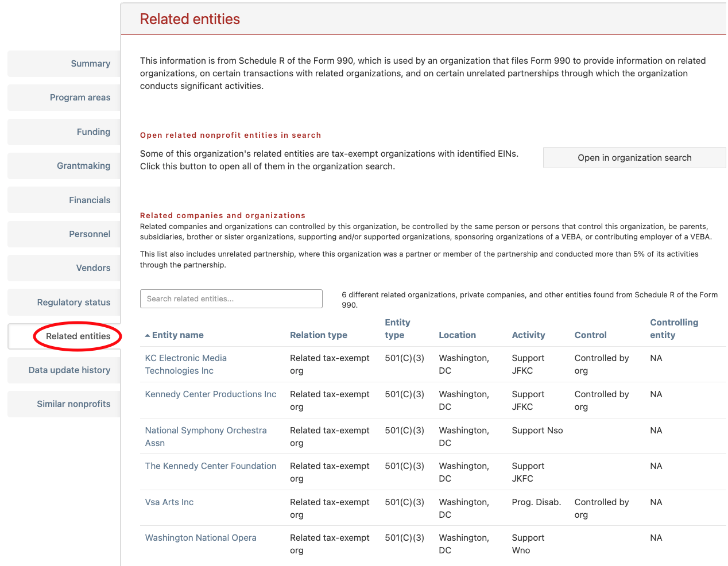Go to Similar nonprofits tab
The height and width of the screenshot is (566, 728).
[x=64, y=404]
